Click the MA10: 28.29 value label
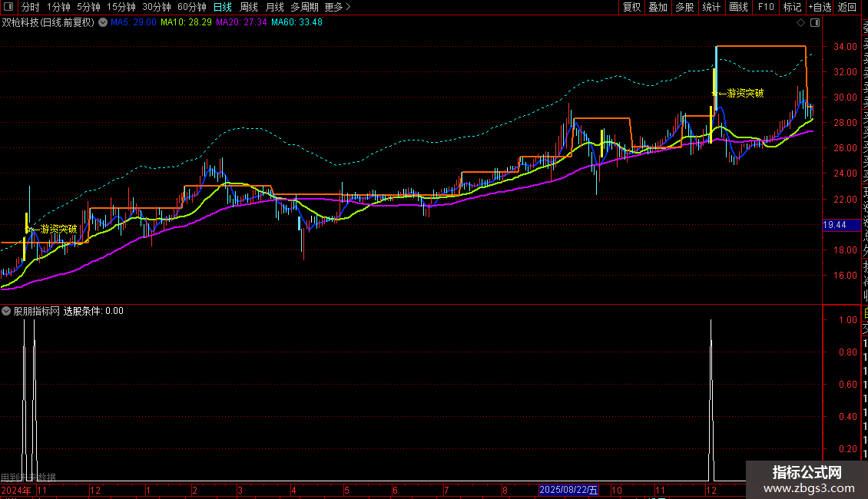The height and width of the screenshot is (499, 868). (186, 22)
